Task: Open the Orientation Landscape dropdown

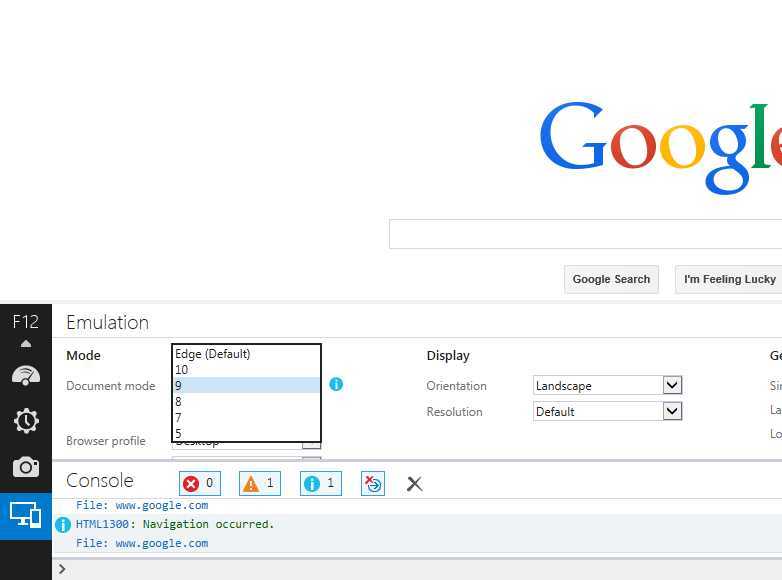Action: click(607, 386)
